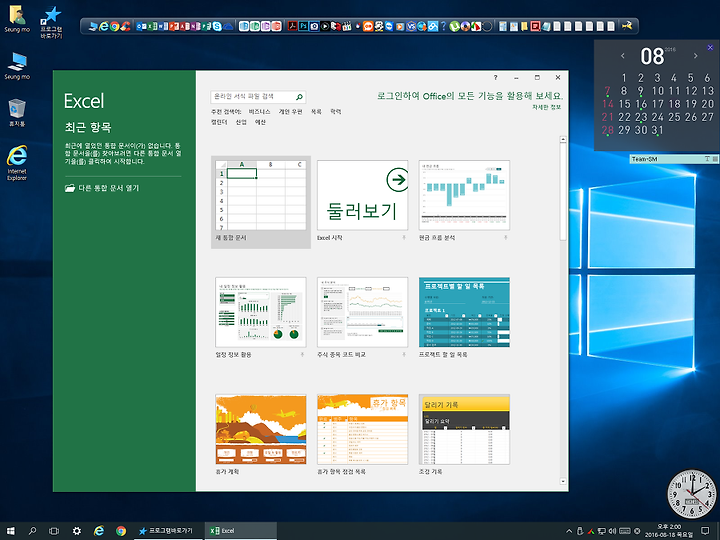Launch Chrome from the top dock bar
Viewport: 720px width, 540px height.
(115, 26)
